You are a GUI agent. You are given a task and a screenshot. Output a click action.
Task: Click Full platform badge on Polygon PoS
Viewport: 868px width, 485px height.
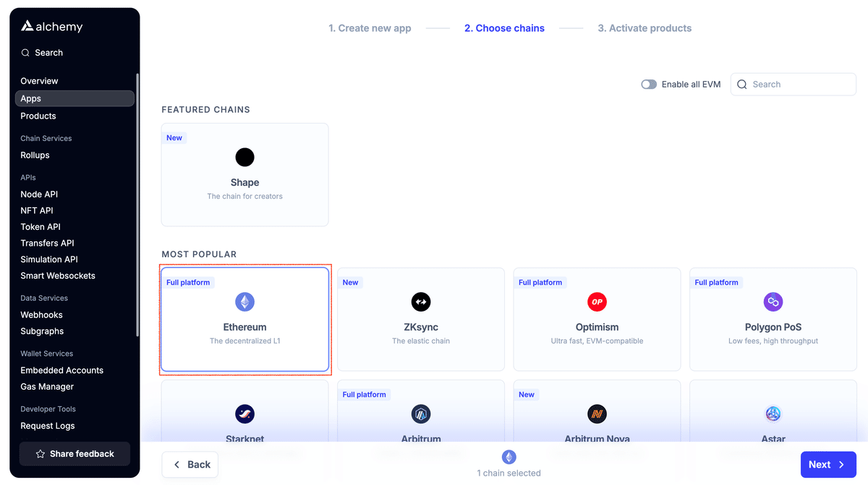(717, 283)
